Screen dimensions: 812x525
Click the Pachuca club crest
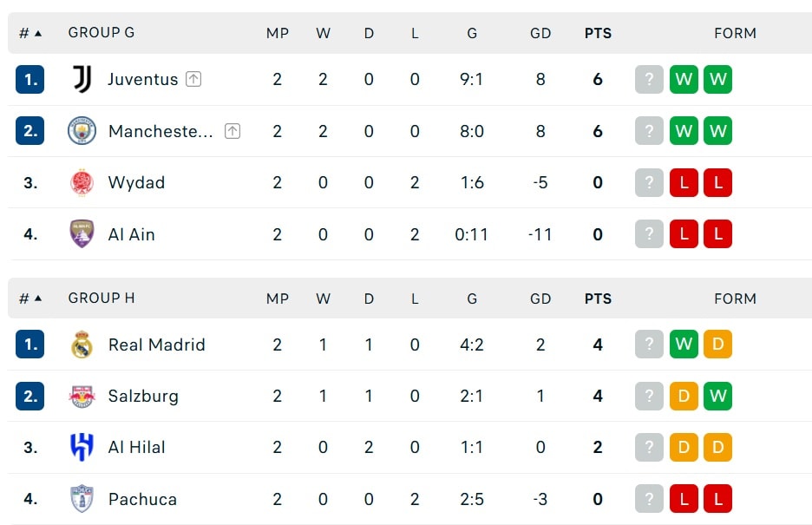click(x=82, y=499)
